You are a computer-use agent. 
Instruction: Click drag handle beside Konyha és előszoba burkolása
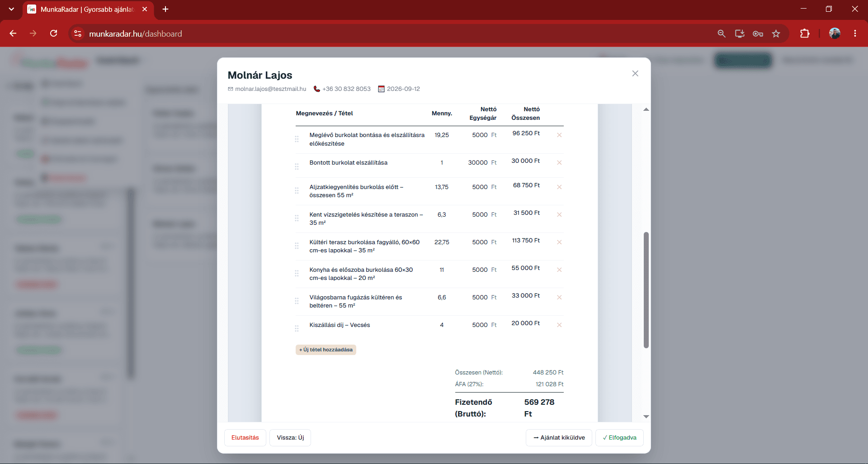coord(297,273)
